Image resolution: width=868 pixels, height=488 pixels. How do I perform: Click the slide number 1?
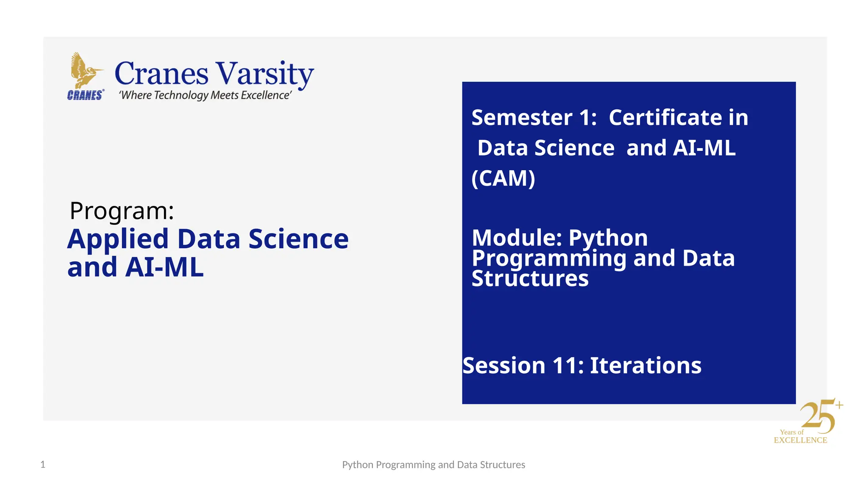click(x=43, y=465)
